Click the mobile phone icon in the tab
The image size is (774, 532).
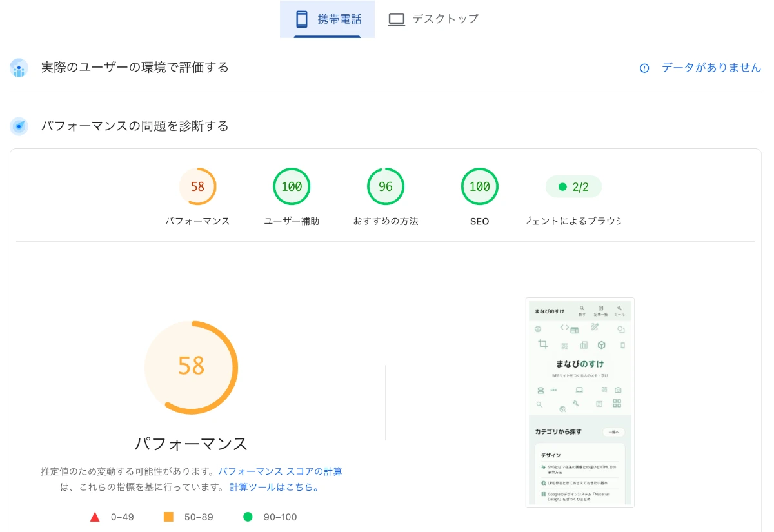[302, 19]
